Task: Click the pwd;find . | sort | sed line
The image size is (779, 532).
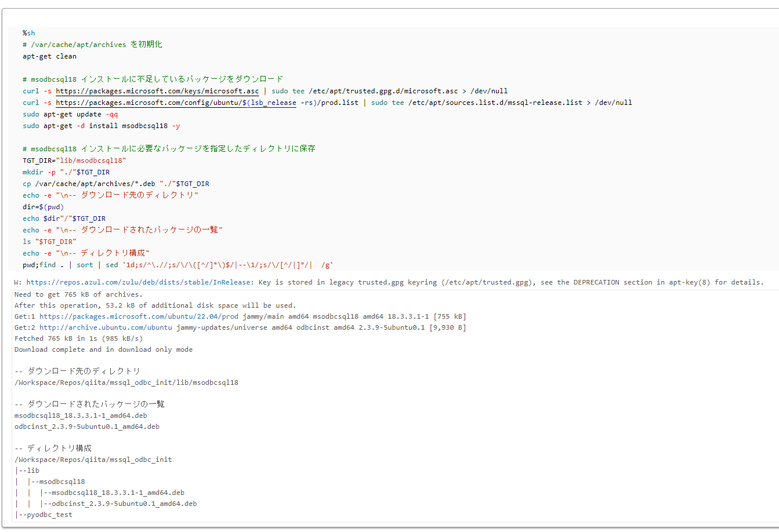Action: (178, 265)
